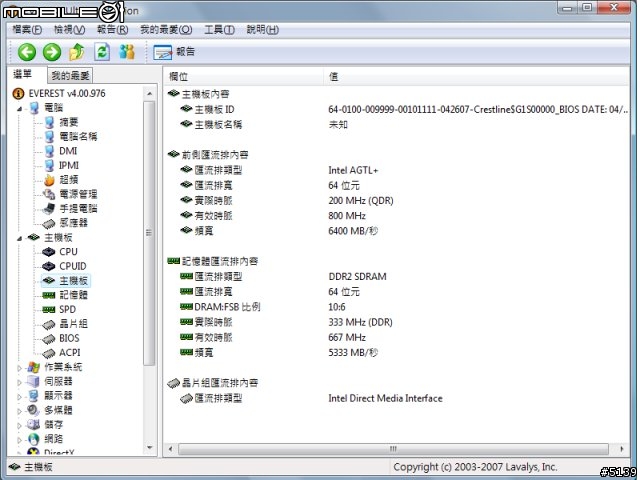Open 電腦名稱 in the tree
This screenshot has width=640, height=480.
(x=71, y=136)
